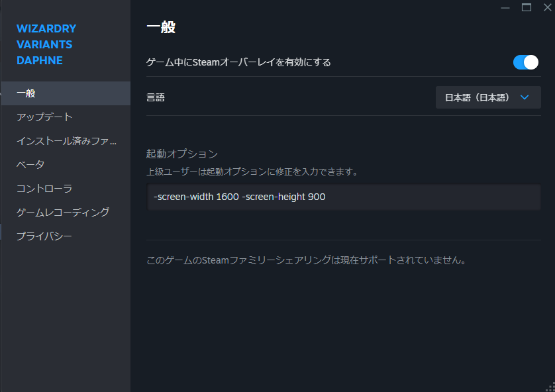Open the インストール済みファ... tab

coord(66,141)
